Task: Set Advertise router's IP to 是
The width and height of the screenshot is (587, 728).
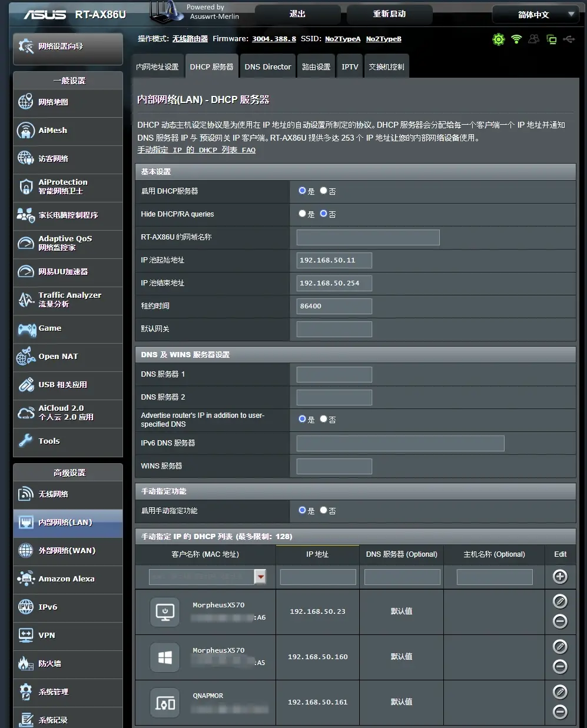Action: tap(303, 419)
